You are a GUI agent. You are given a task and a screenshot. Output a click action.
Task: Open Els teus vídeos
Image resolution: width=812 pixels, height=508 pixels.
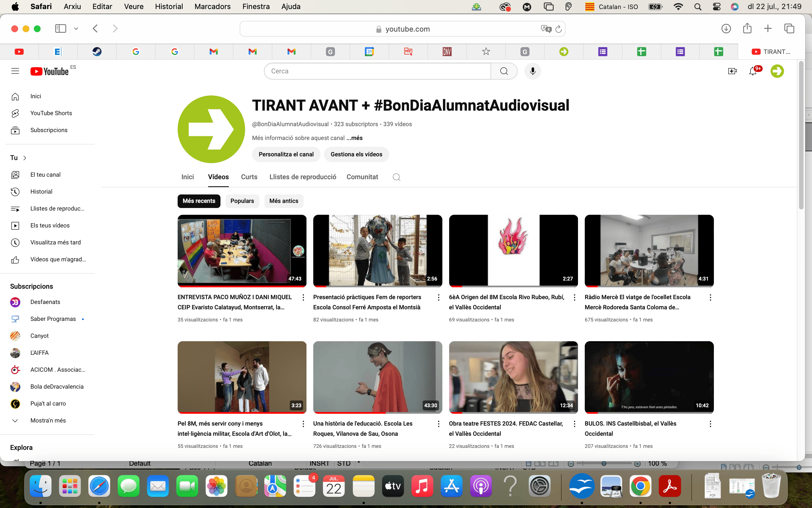[x=50, y=225]
